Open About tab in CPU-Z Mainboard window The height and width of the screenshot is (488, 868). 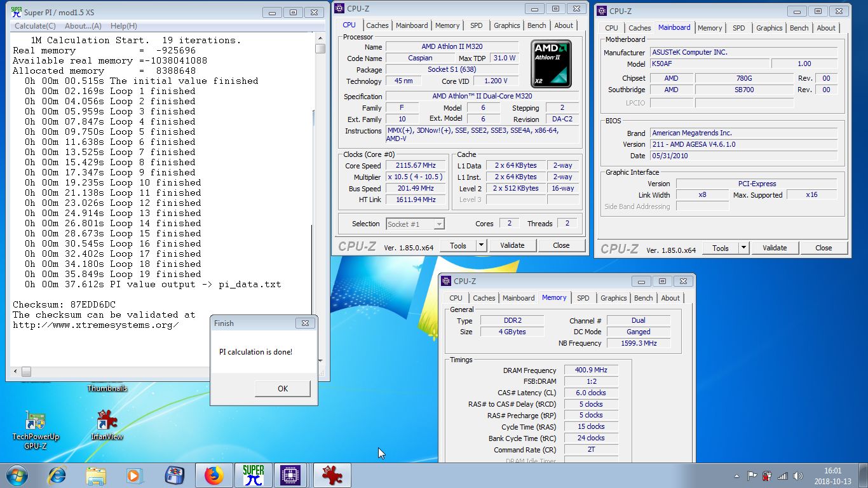(826, 28)
